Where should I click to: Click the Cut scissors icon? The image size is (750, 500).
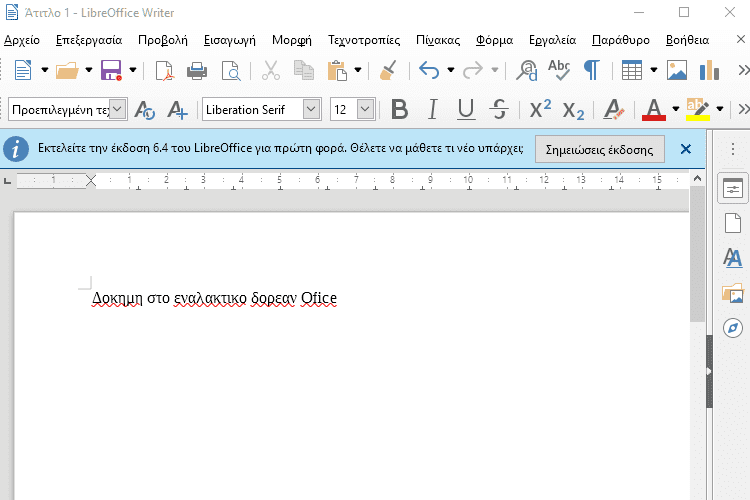coord(271,70)
